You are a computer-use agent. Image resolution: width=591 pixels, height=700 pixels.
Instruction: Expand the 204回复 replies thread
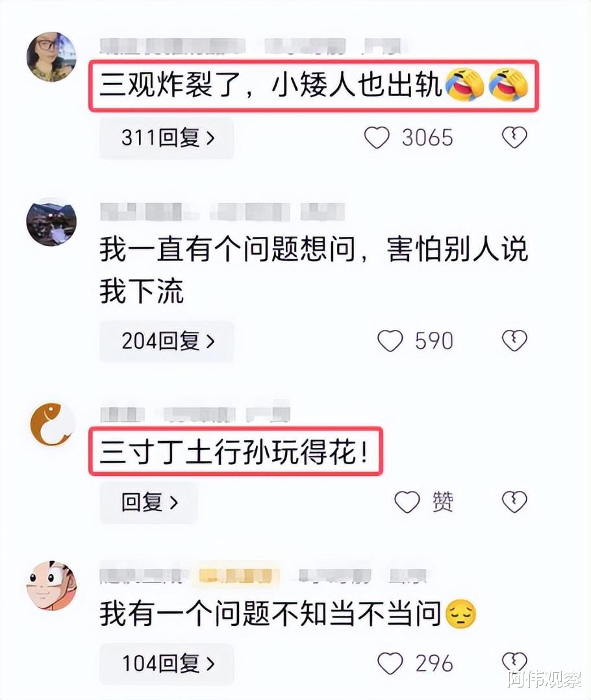pos(166,341)
